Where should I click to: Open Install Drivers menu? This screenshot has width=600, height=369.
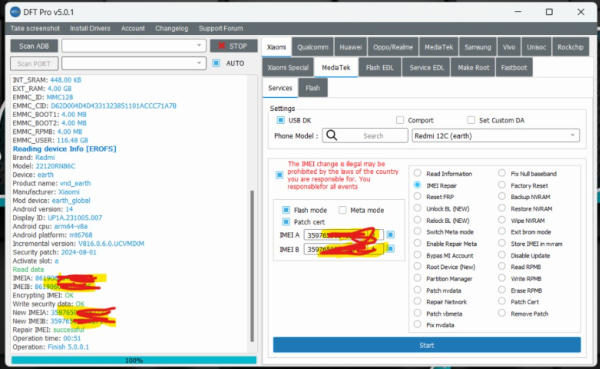click(x=90, y=28)
